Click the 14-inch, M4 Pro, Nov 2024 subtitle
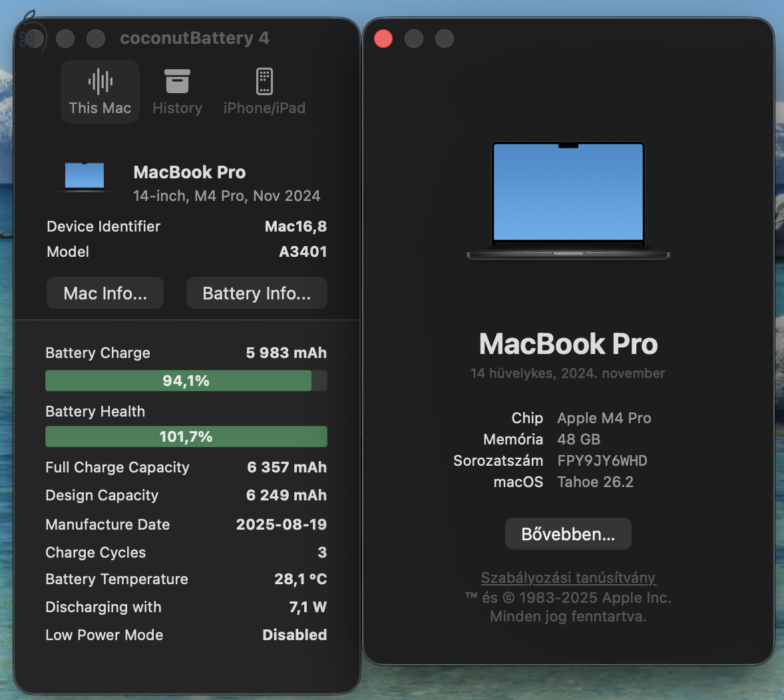 click(226, 196)
